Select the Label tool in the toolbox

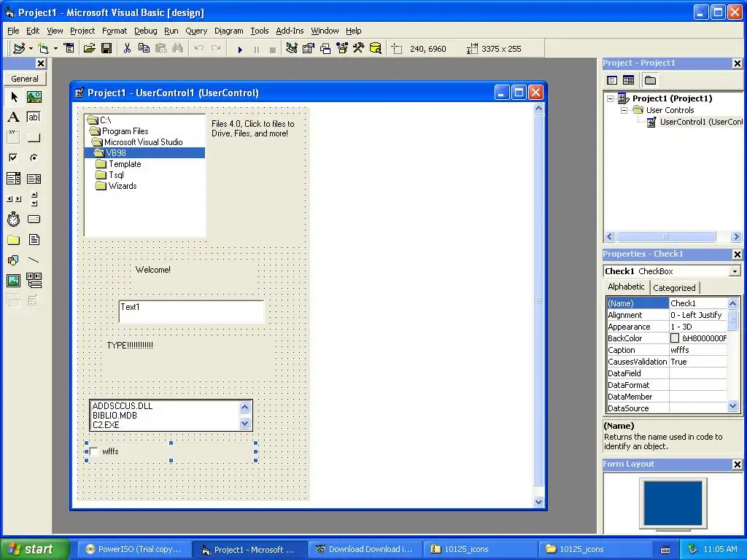tap(14, 117)
